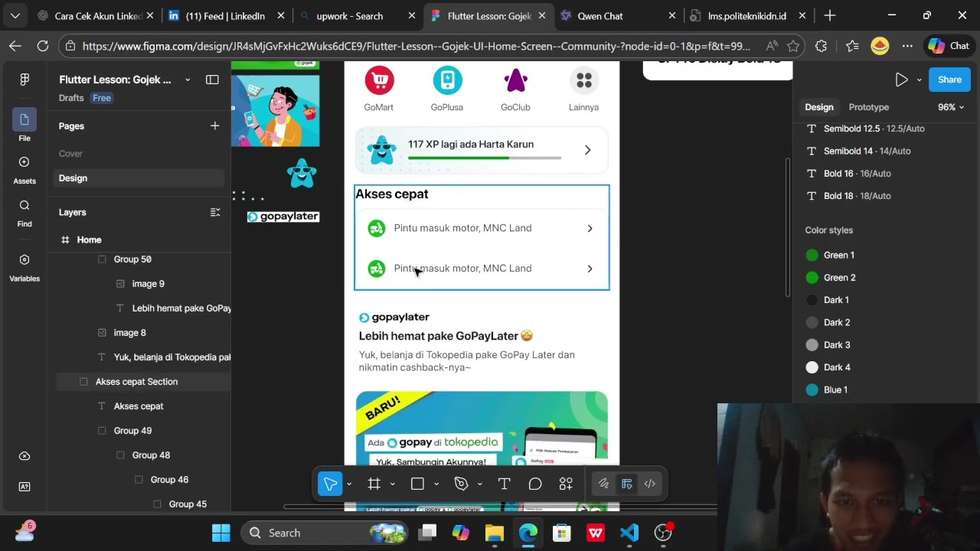Switch to the Prototype tab
980x551 pixels.
click(869, 107)
